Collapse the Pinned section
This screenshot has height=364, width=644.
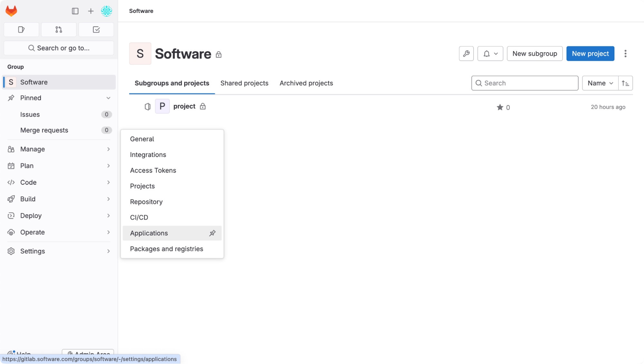(109, 98)
